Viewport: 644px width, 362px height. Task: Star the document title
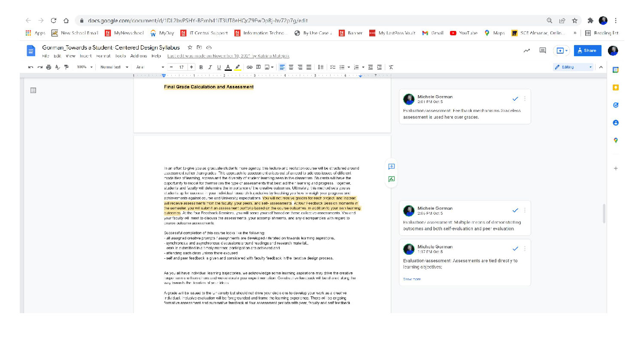[190, 48]
